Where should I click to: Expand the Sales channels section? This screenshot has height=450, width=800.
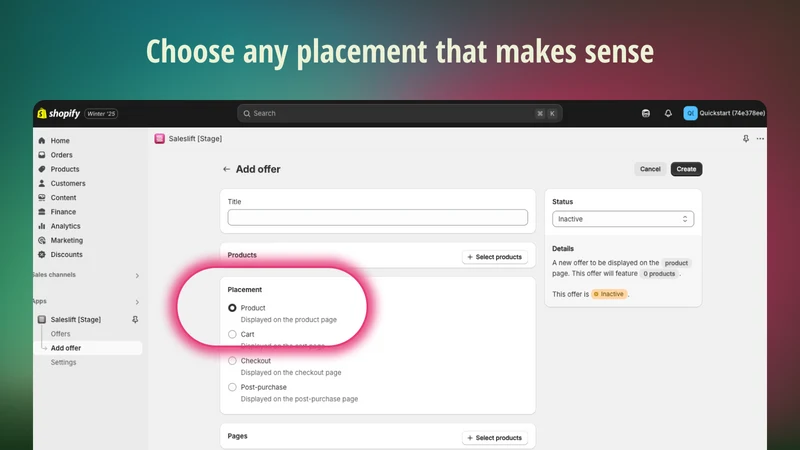point(137,276)
